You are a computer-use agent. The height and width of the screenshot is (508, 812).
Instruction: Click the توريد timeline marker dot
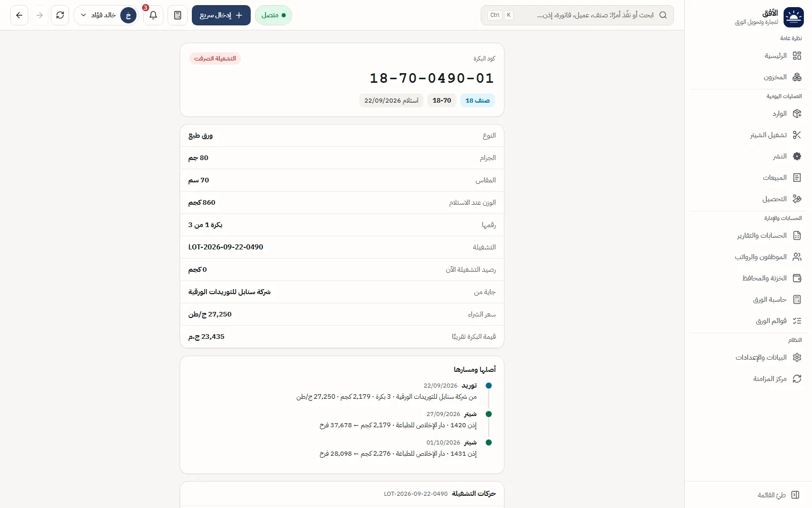tap(489, 386)
